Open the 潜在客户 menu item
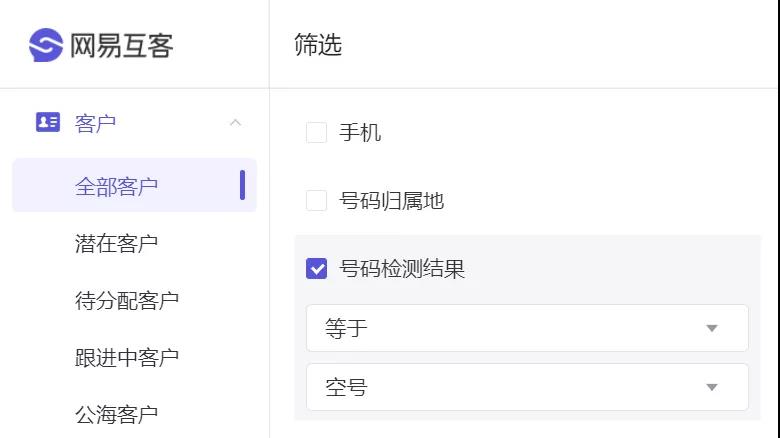 tap(116, 243)
